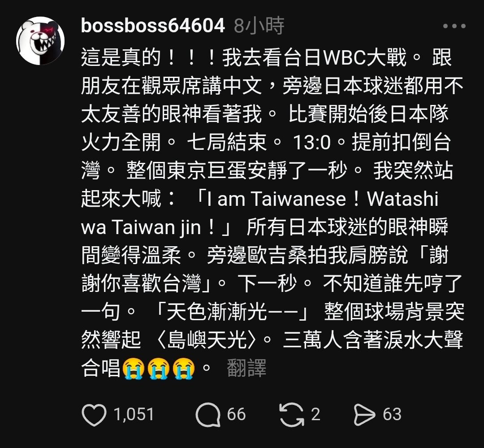Screen dimensions: 484x448
Task: Repost using the circular arrows icon
Action: [x=292, y=414]
